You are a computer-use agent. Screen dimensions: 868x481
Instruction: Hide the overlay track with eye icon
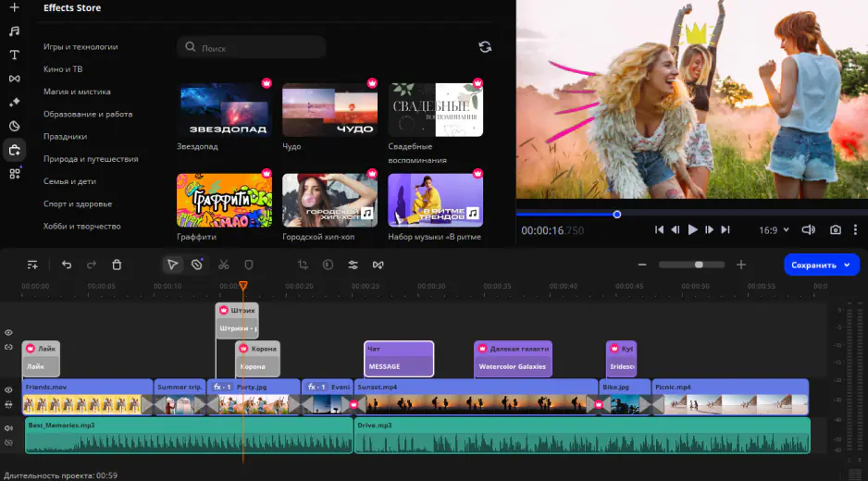[8, 332]
